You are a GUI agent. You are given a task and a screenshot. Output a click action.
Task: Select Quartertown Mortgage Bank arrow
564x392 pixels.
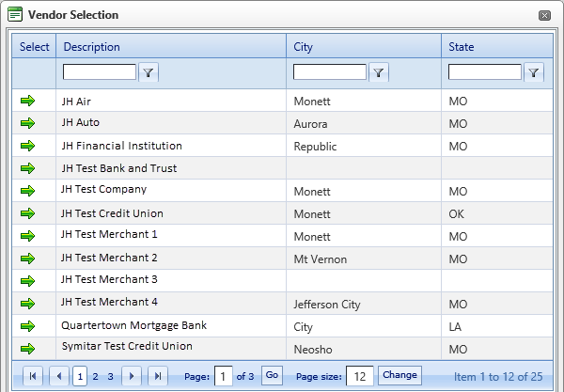[27, 326]
